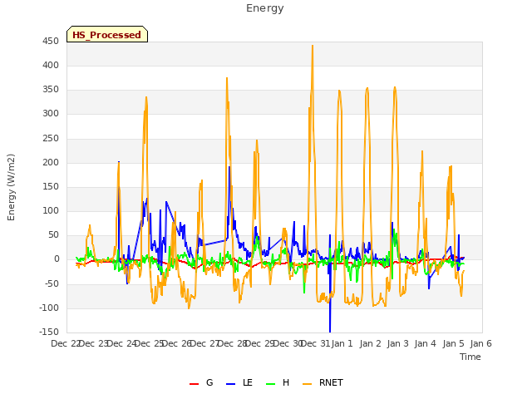The height and width of the screenshot is (399, 532).
Task: Click the Time x-axis title
Action: click(470, 357)
